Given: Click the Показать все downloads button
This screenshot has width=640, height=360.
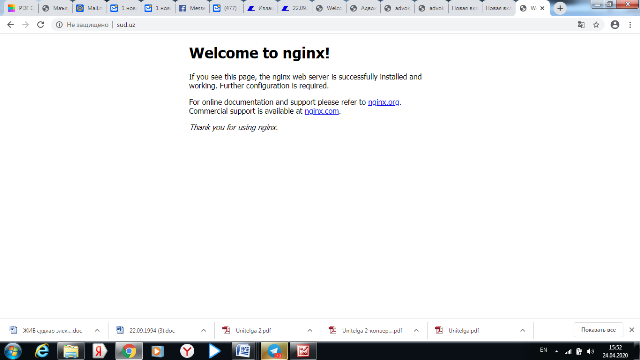Looking at the screenshot, I should (x=598, y=330).
